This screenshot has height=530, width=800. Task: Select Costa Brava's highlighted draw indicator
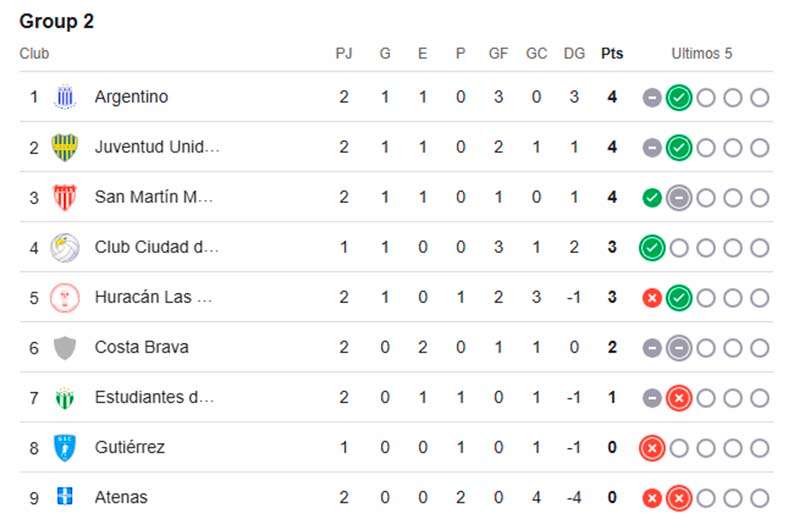[679, 348]
